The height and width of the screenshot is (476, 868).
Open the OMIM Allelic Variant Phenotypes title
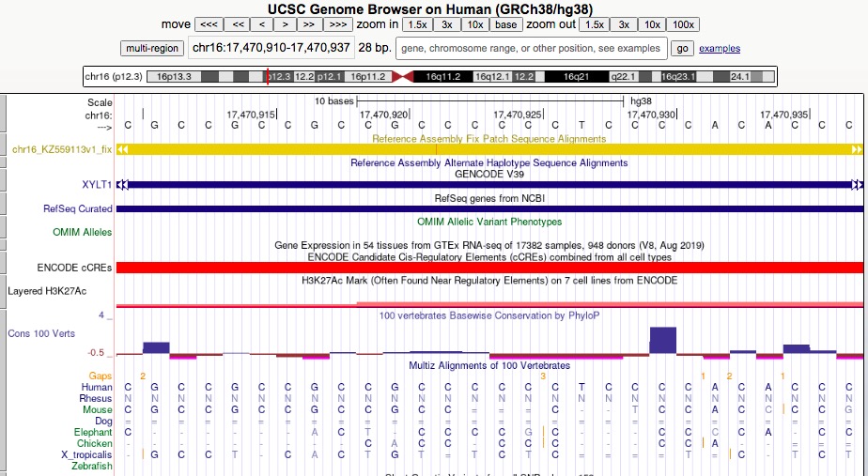coord(489,222)
